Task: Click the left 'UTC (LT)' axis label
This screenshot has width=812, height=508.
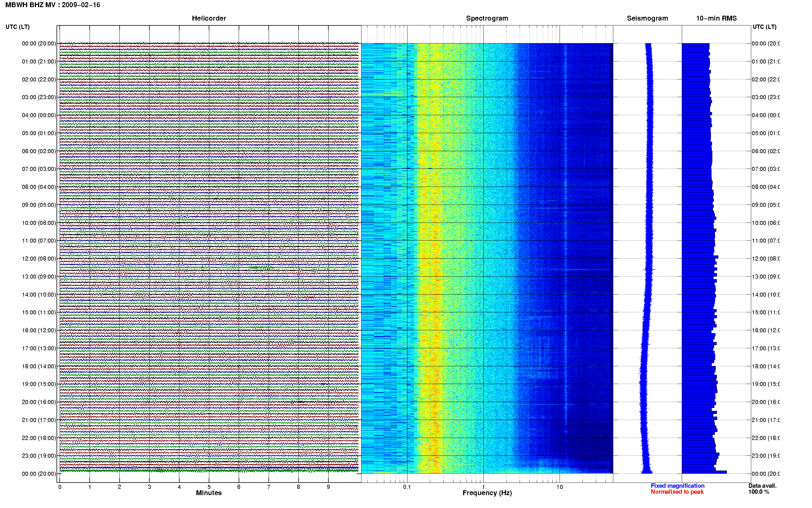Action: point(17,27)
